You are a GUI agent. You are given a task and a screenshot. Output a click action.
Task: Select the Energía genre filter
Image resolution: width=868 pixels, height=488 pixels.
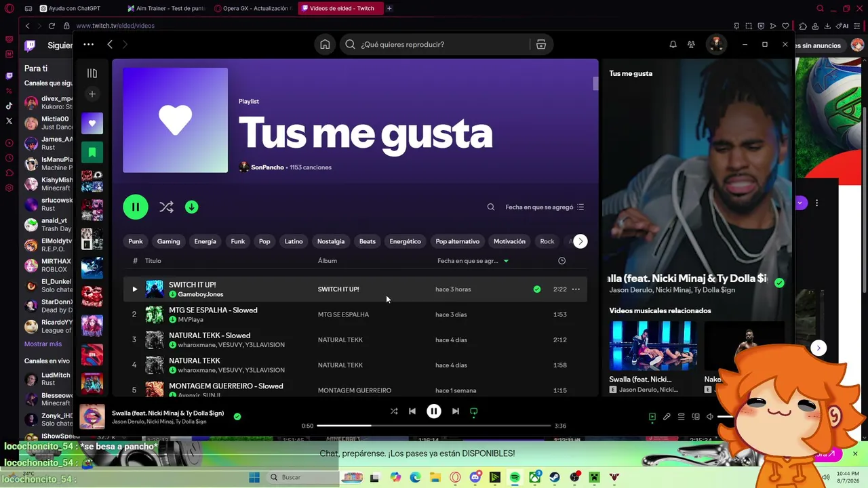(x=205, y=241)
